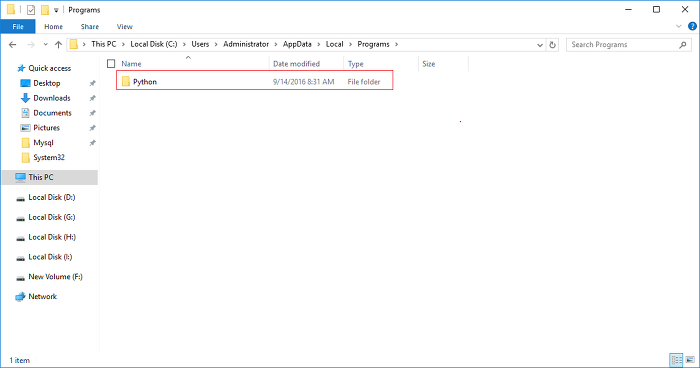Click the Properties quick access toolbar icon
700x368 pixels.
[x=31, y=10]
